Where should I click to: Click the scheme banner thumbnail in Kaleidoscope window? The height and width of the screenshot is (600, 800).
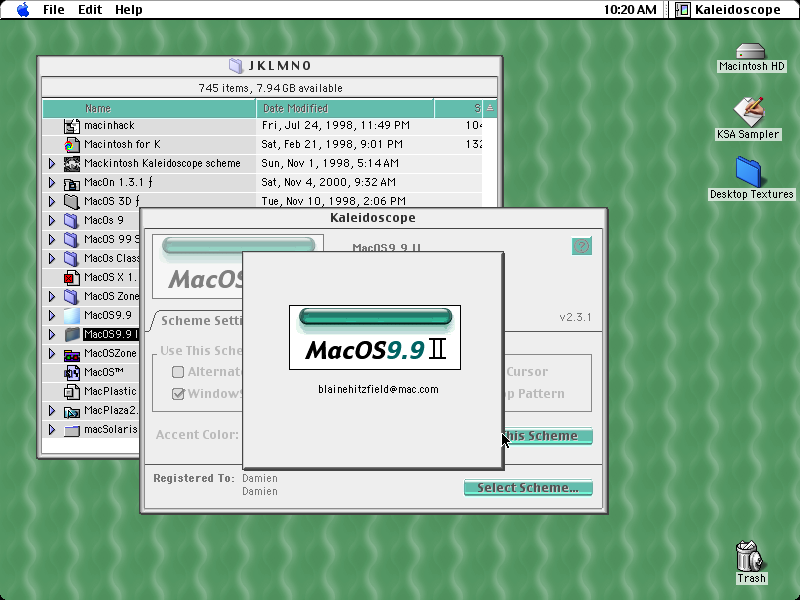(197, 266)
